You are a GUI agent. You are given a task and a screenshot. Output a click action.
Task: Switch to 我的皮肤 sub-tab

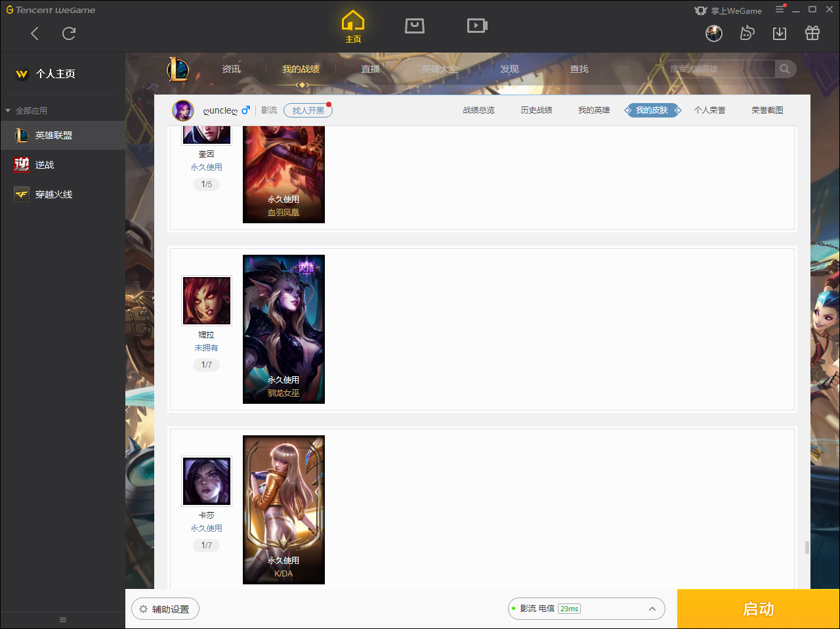[652, 110]
